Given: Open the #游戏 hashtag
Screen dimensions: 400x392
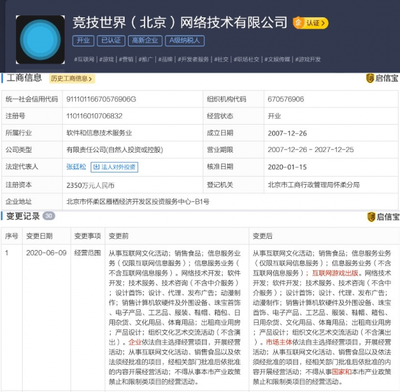Looking at the screenshot, I should (x=107, y=59).
